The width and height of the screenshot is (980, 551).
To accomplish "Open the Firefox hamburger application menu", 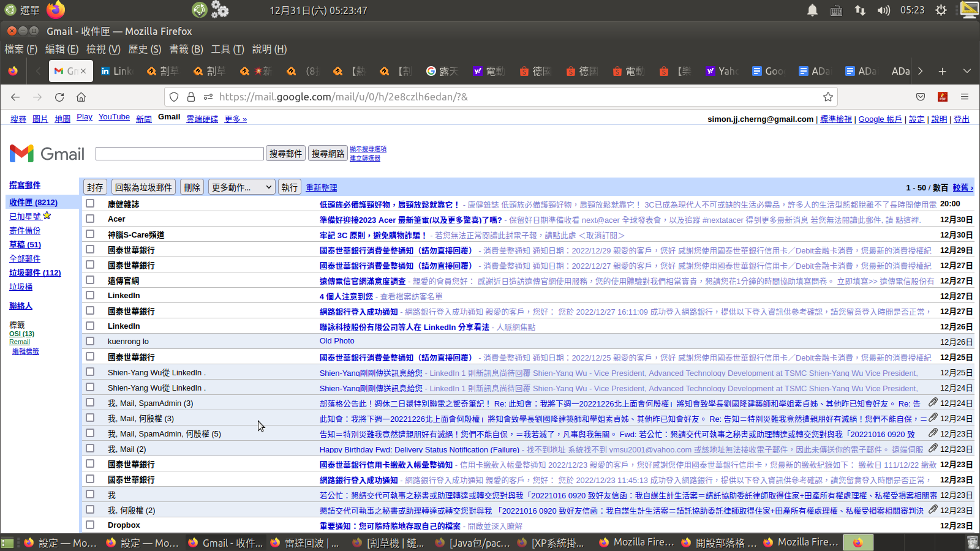I will pyautogui.click(x=965, y=97).
